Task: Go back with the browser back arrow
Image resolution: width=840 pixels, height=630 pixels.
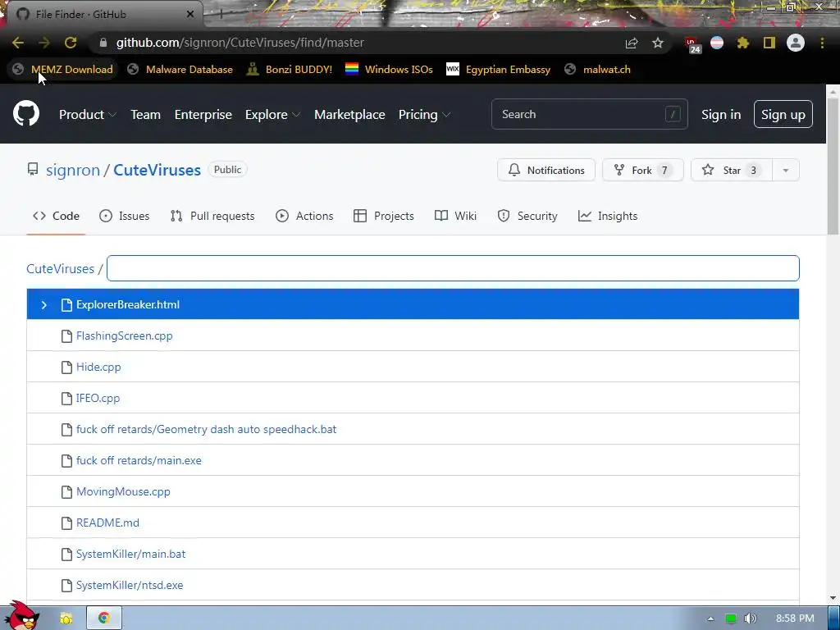Action: (18, 43)
